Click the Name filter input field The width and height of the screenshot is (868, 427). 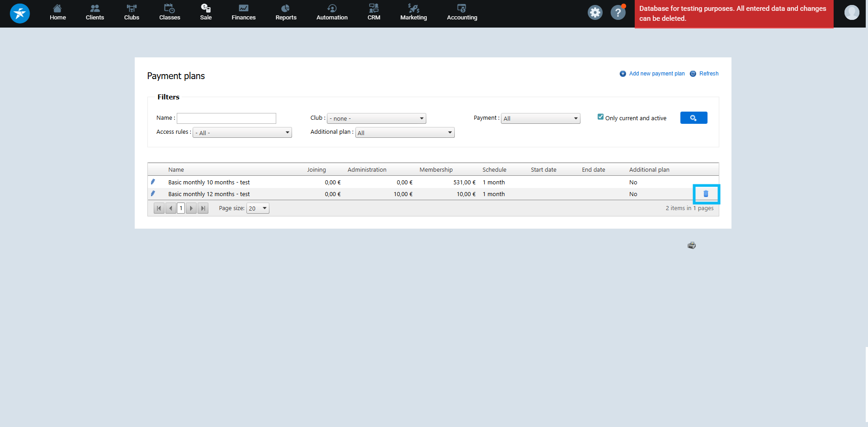point(226,118)
